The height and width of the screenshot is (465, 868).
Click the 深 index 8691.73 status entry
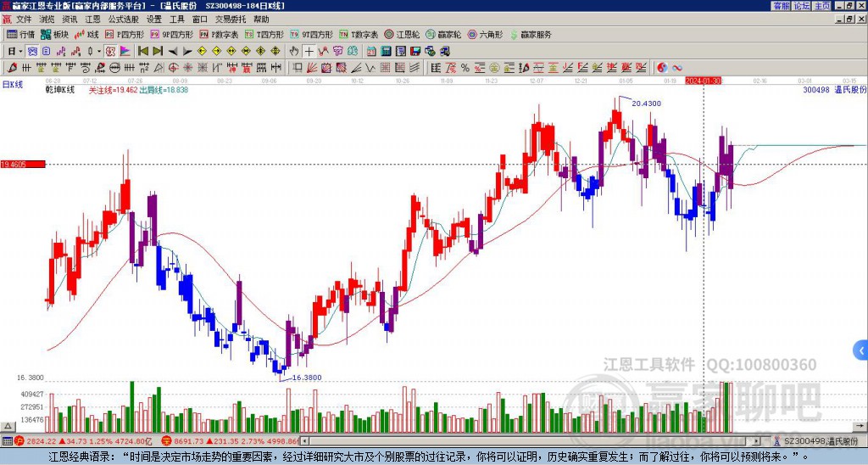(x=230, y=441)
